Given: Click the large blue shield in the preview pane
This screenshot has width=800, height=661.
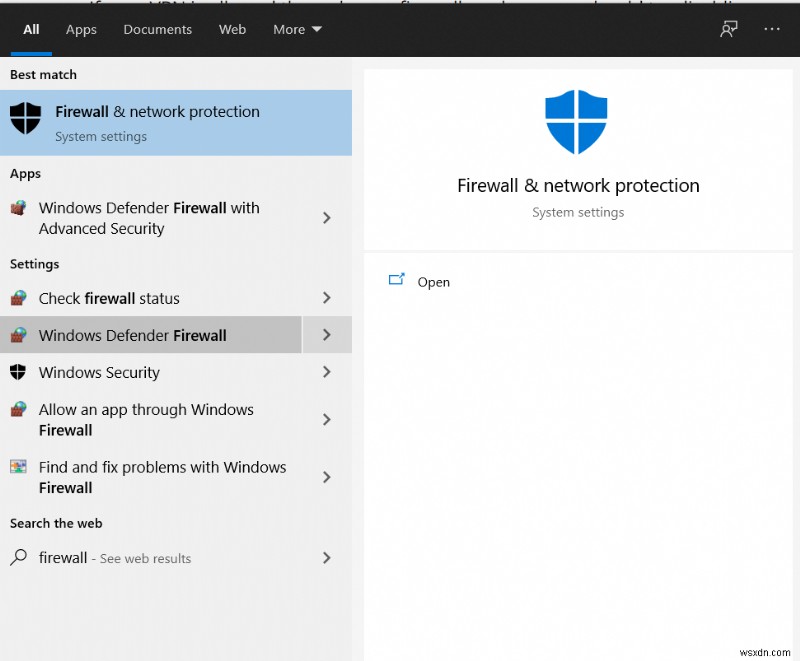Looking at the screenshot, I should [576, 122].
